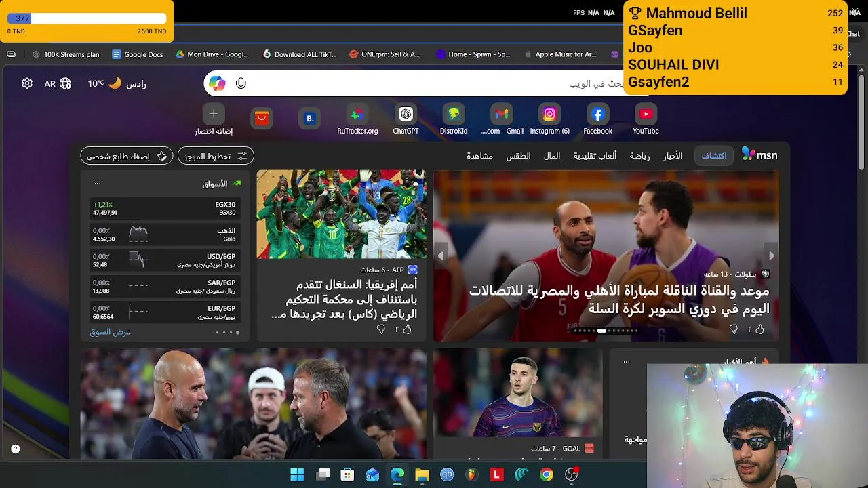The image size is (868, 488).
Task: Open the DistroKid shortcut
Action: coord(454,119)
